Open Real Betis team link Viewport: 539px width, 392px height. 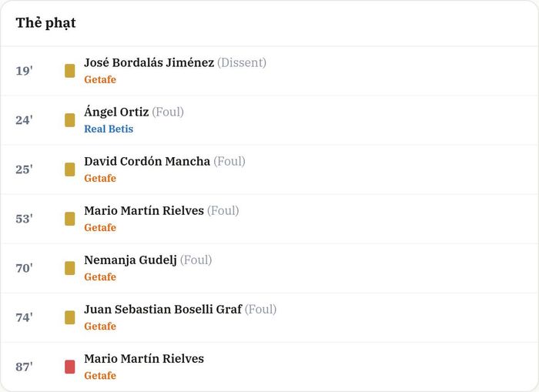tap(109, 129)
